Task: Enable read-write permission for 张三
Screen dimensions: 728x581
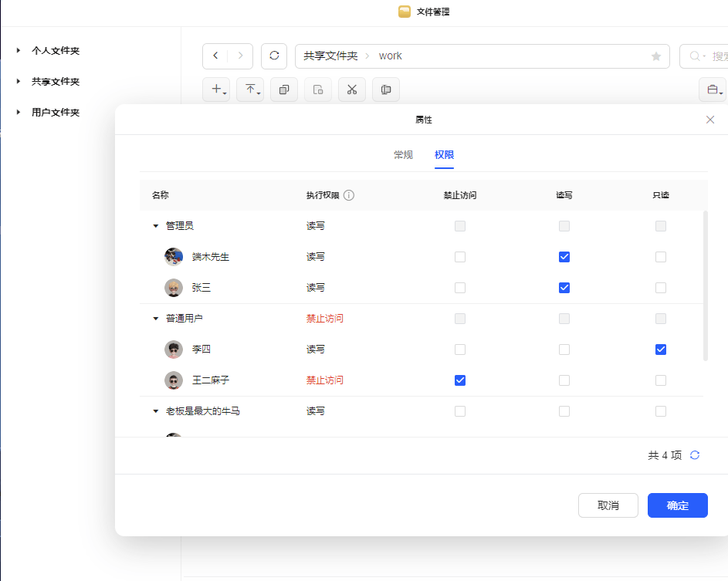Action: pyautogui.click(x=564, y=287)
